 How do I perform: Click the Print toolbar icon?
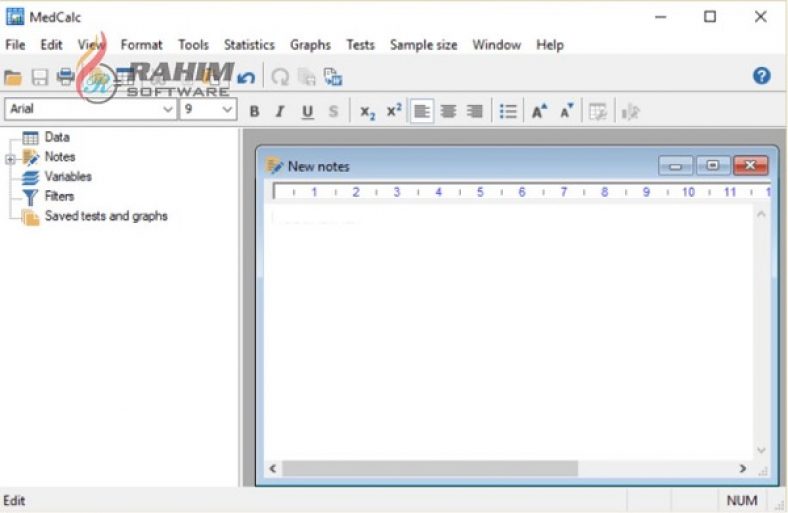[x=65, y=77]
